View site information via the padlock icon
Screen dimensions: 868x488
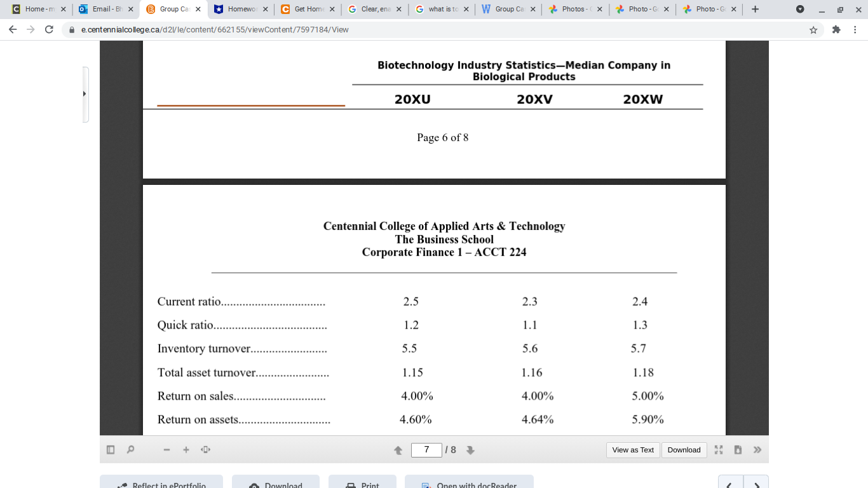click(72, 29)
